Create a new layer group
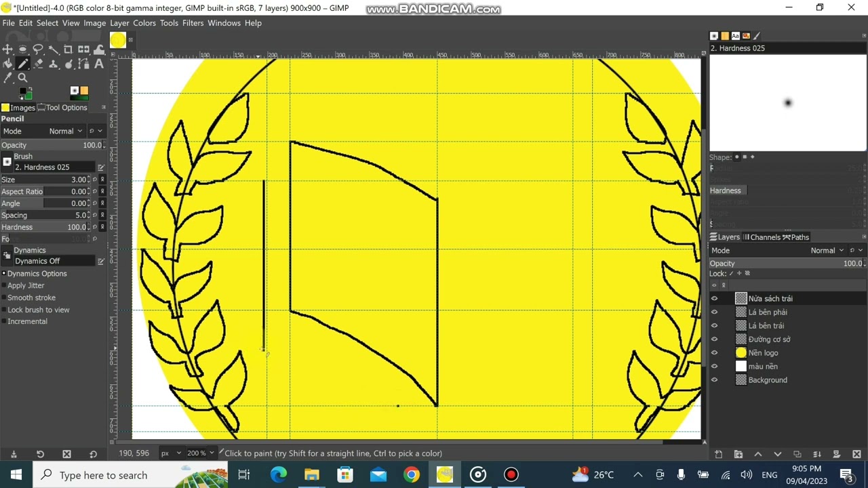The image size is (868, 488). 738,454
